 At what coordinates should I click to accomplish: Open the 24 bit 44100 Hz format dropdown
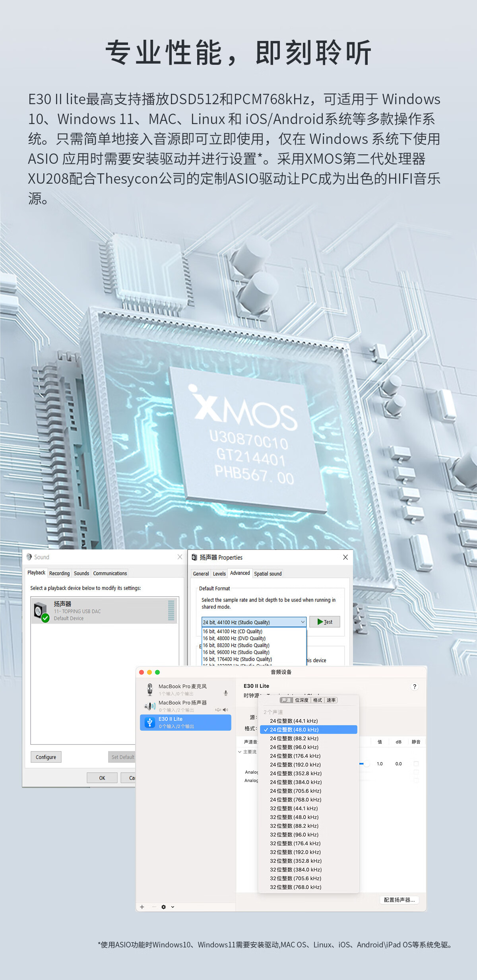pyautogui.click(x=254, y=622)
